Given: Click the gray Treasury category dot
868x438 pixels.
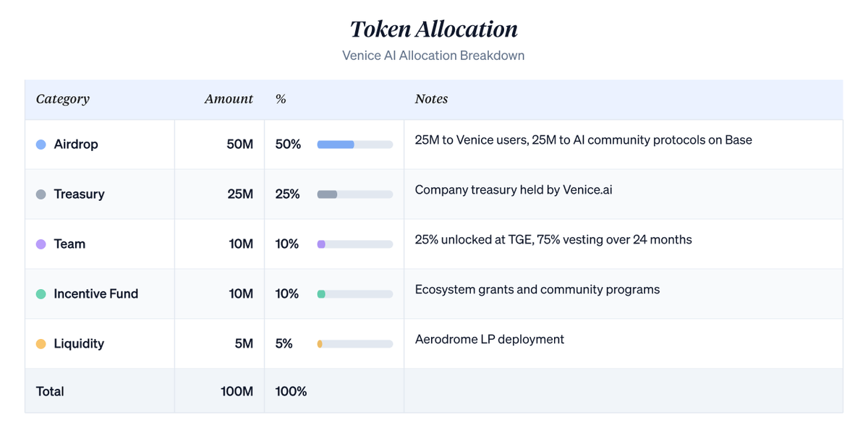Looking at the screenshot, I should [x=41, y=194].
